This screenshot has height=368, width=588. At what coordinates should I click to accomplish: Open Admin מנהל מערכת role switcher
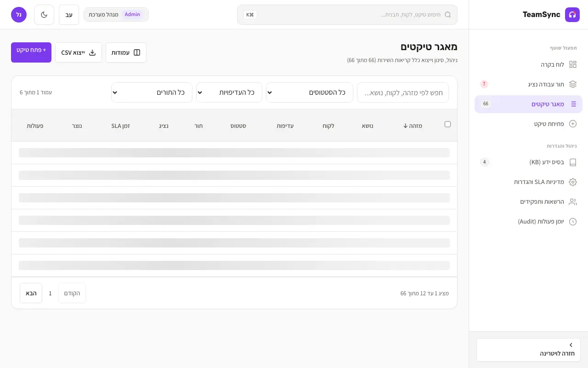[116, 14]
